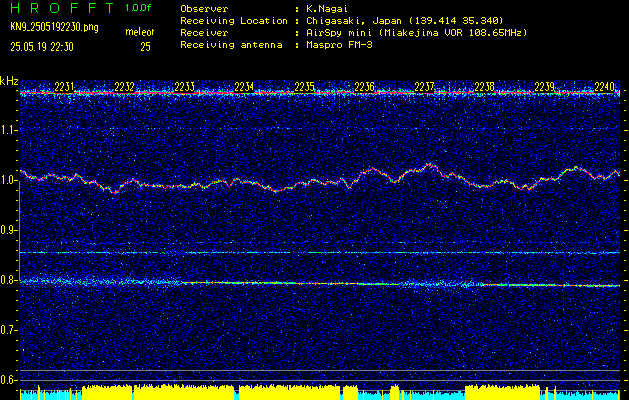The width and height of the screenshot is (629, 400).
Task: Click the 2239 time marker
Action: click(x=544, y=87)
